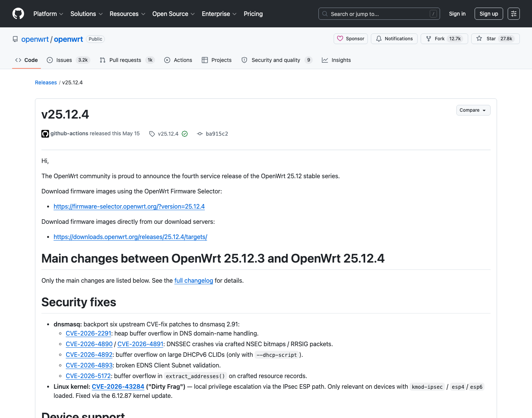Click the heart icon on Sponsor
This screenshot has width=532, height=418.
point(340,39)
